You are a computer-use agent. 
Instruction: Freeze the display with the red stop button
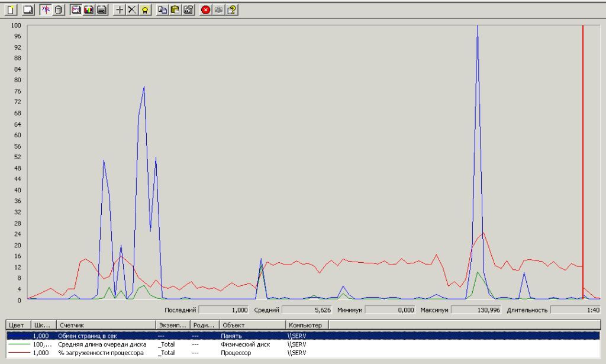(206, 10)
